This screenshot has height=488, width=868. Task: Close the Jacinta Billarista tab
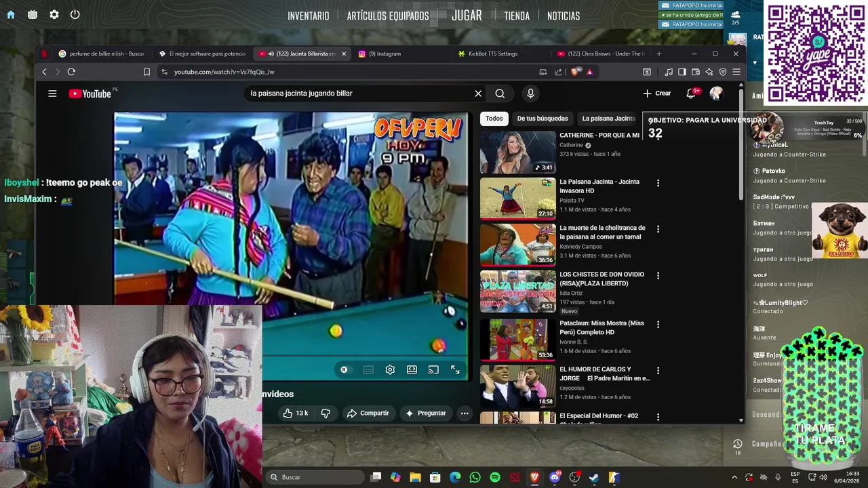pyautogui.click(x=344, y=54)
